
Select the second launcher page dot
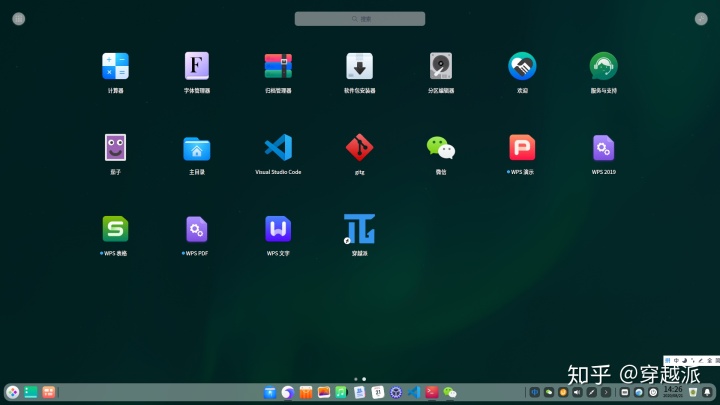[x=364, y=379]
